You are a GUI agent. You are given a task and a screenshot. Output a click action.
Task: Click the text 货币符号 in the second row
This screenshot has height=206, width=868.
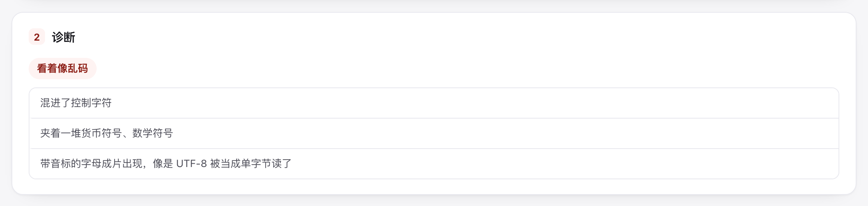tap(102, 133)
